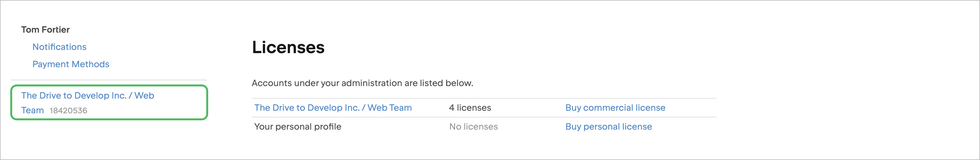Viewport: 980px width, 160px height.
Task: Click the Licenses page heading
Action: 288,47
